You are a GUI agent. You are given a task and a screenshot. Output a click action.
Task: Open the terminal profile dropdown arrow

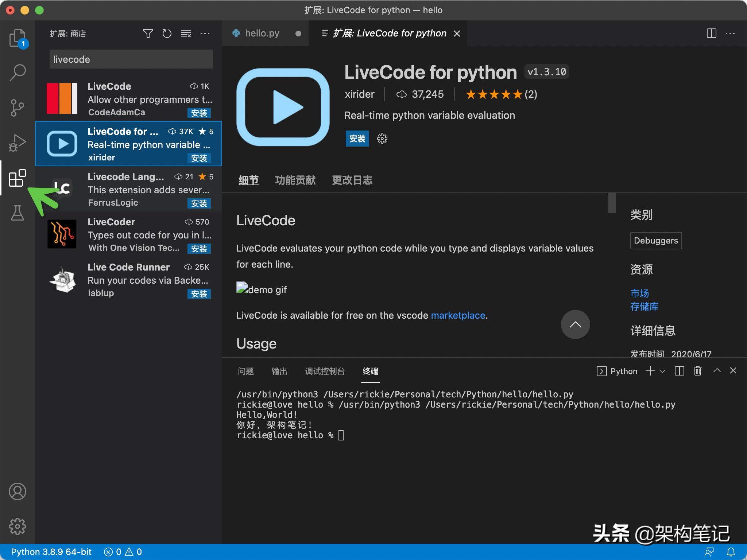(x=663, y=371)
